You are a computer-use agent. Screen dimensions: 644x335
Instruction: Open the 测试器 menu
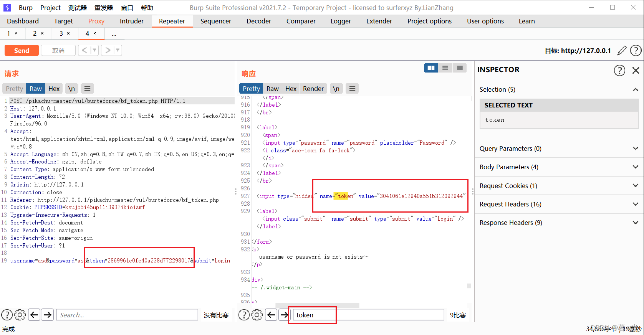(78, 8)
